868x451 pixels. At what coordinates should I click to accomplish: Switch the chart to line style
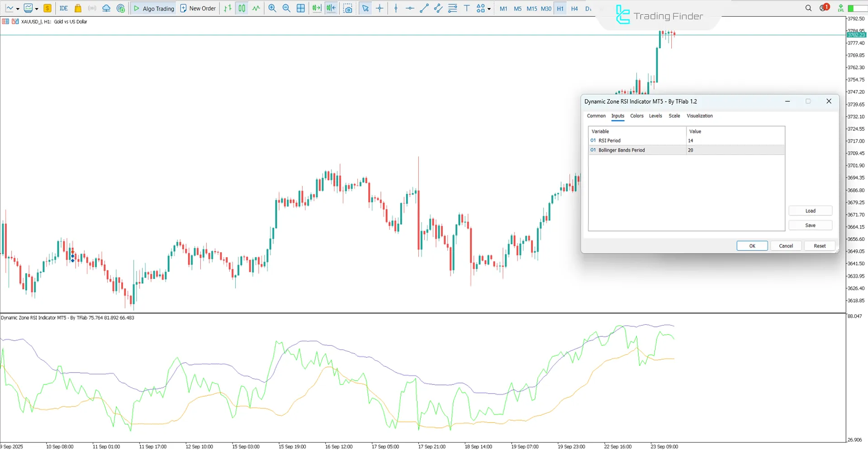(x=256, y=8)
